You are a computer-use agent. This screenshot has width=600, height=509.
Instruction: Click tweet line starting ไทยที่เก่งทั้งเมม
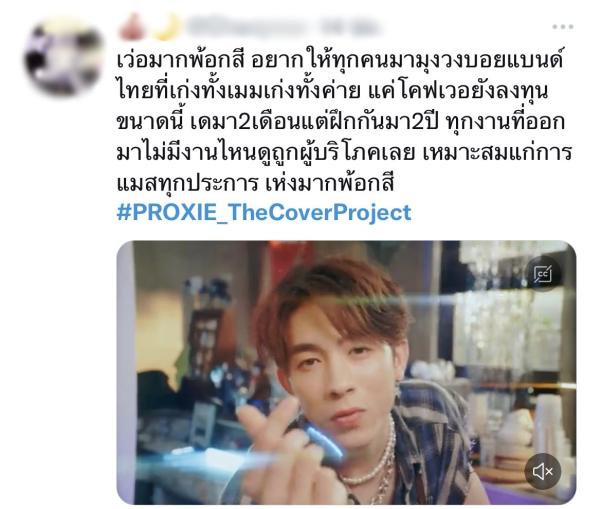(332, 92)
